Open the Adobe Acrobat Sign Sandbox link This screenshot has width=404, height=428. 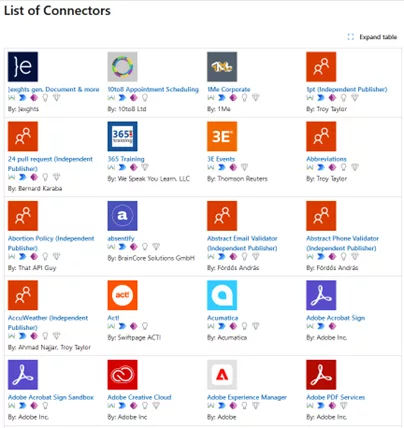click(x=51, y=397)
